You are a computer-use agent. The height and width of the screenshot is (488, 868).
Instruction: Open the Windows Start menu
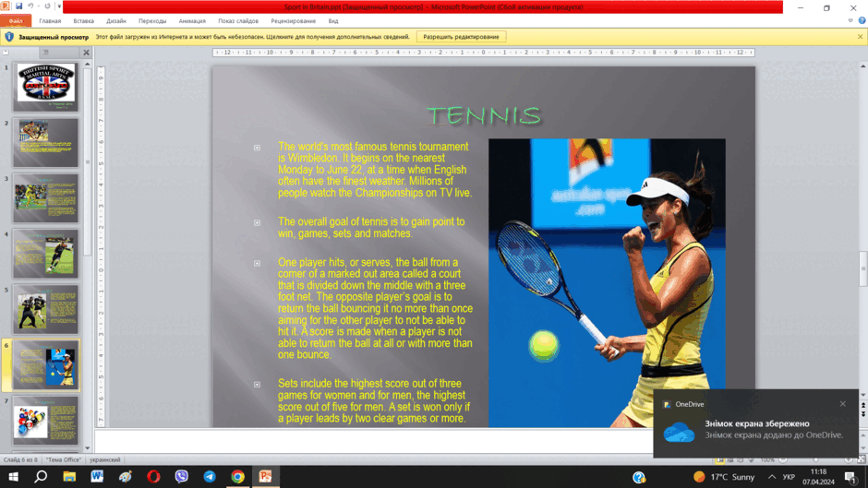click(13, 476)
